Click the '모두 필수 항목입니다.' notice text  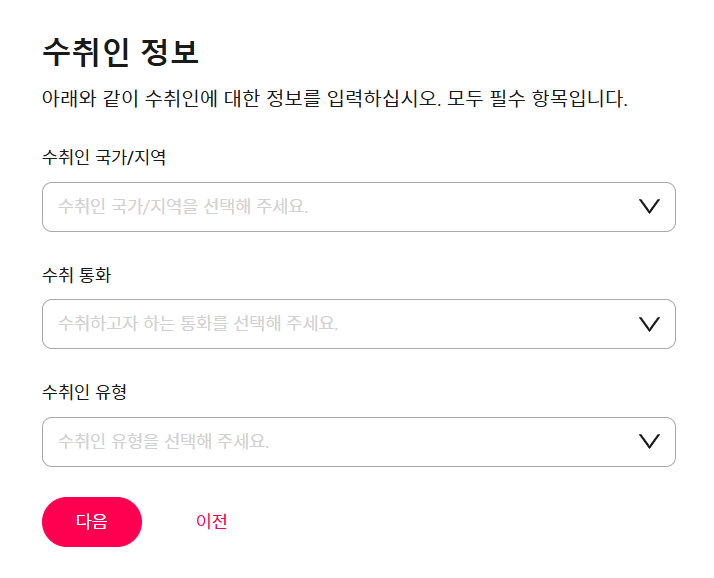click(537, 98)
